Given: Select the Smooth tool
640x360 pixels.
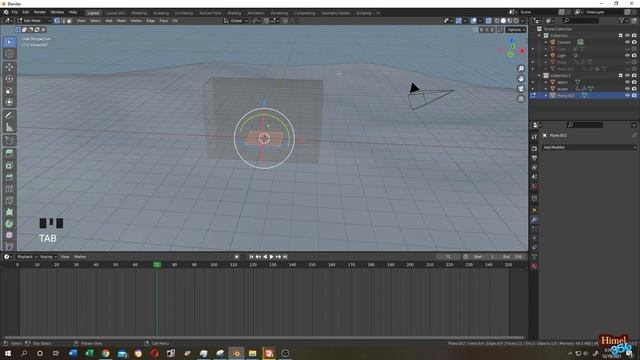Looking at the screenshot, I should point(9,236).
